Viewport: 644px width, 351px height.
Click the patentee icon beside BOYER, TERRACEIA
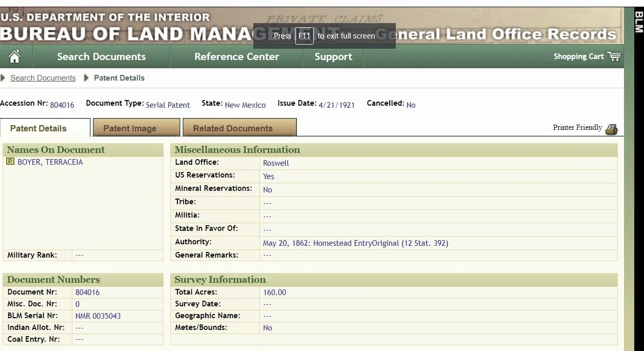click(x=10, y=162)
